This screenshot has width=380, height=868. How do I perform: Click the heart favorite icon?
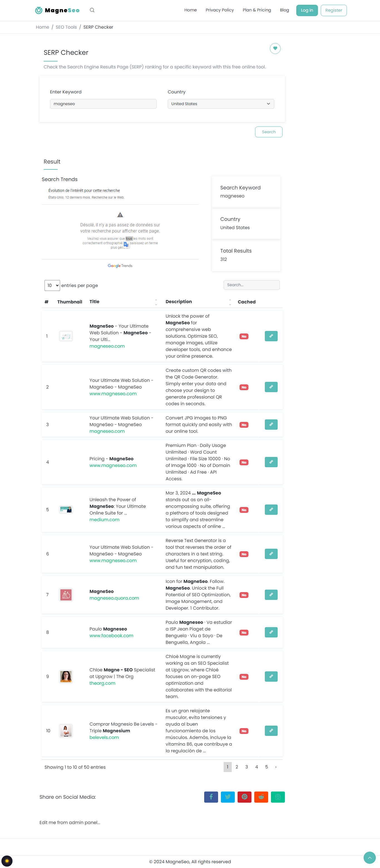(x=275, y=48)
